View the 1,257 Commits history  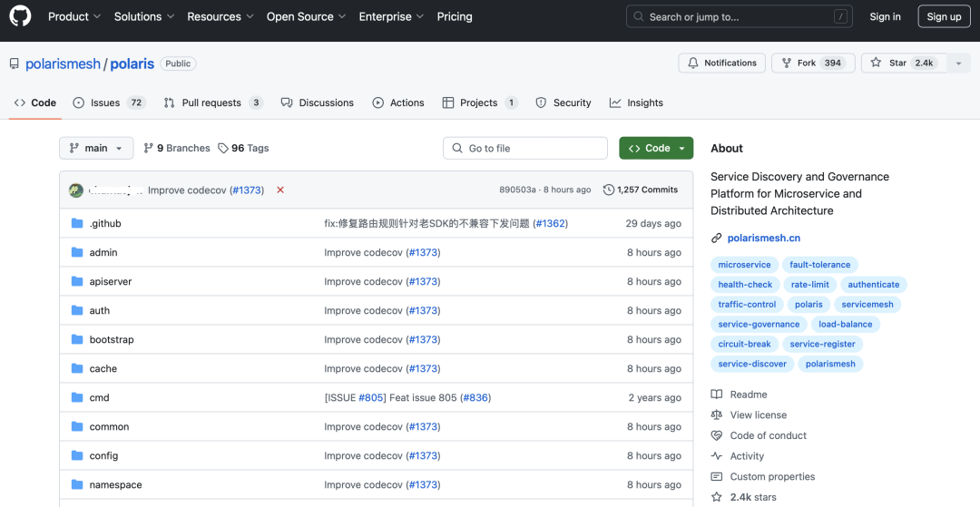[x=641, y=190]
